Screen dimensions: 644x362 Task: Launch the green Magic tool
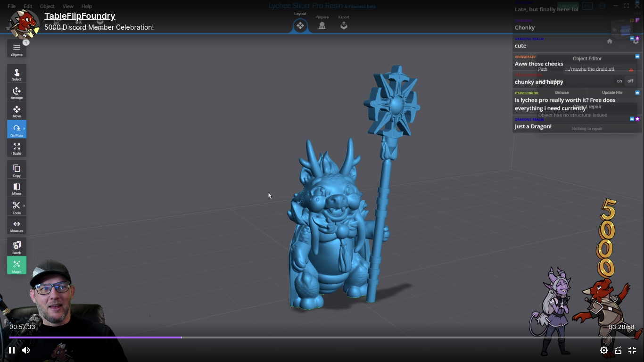point(17,265)
